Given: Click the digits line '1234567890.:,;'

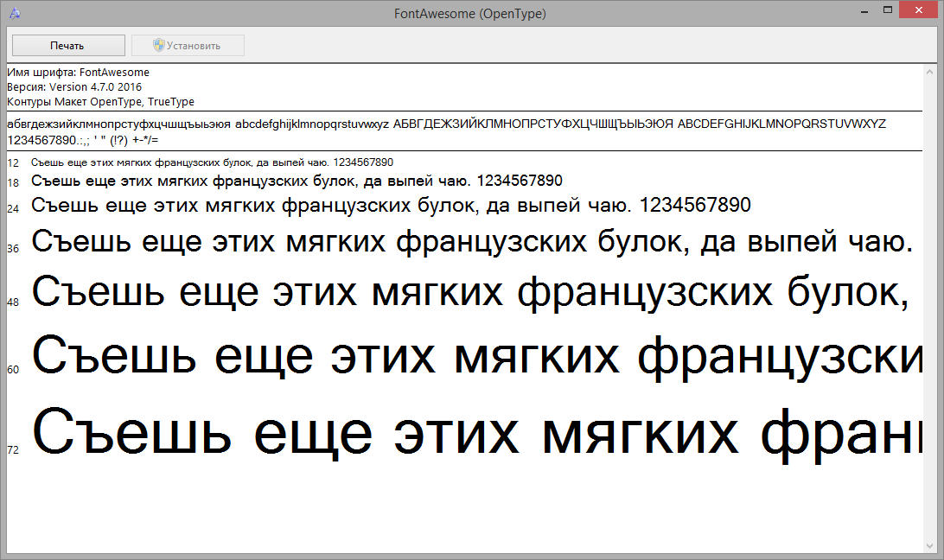Looking at the screenshot, I should click(82, 140).
